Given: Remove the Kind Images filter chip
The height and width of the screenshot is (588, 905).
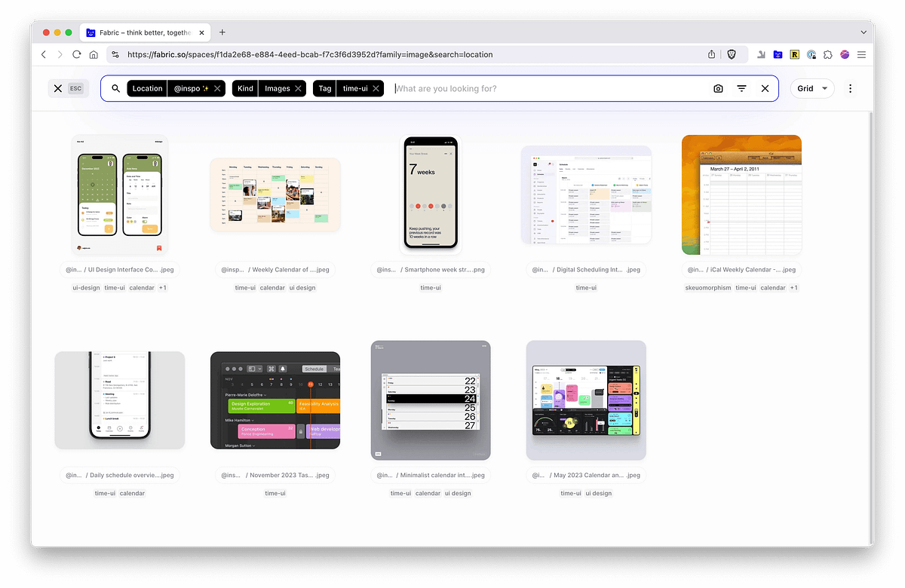Looking at the screenshot, I should [298, 88].
